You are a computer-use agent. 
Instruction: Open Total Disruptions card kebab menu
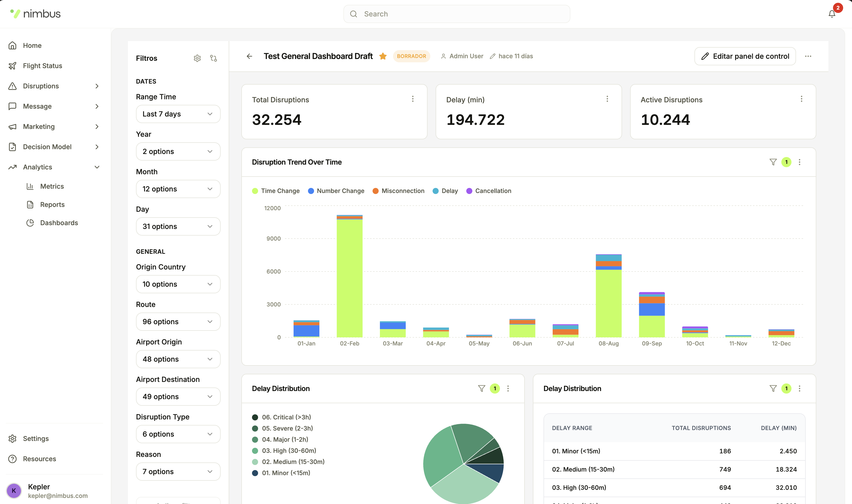(413, 99)
